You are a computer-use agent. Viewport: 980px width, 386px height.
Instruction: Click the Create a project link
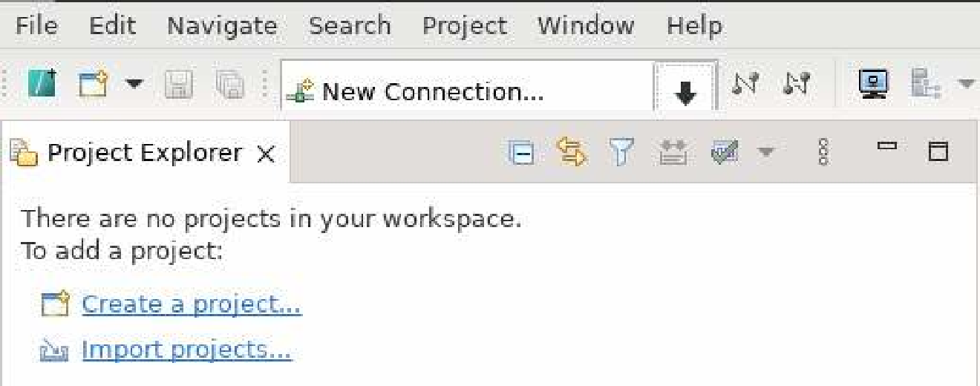(x=192, y=304)
